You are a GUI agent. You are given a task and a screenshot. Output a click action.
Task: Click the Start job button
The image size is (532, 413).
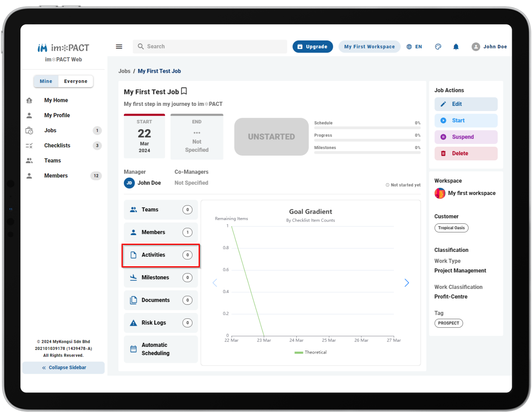pyautogui.click(x=466, y=121)
